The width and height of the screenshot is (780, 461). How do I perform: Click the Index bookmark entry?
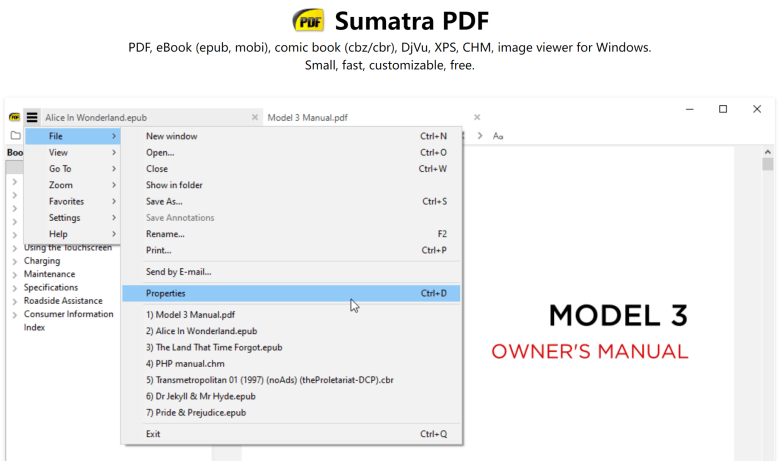[34, 328]
